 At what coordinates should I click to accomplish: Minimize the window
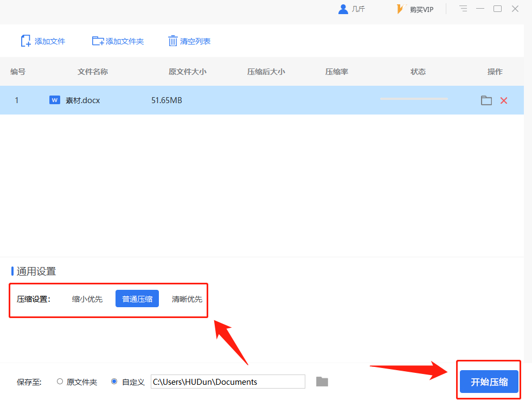click(x=480, y=9)
